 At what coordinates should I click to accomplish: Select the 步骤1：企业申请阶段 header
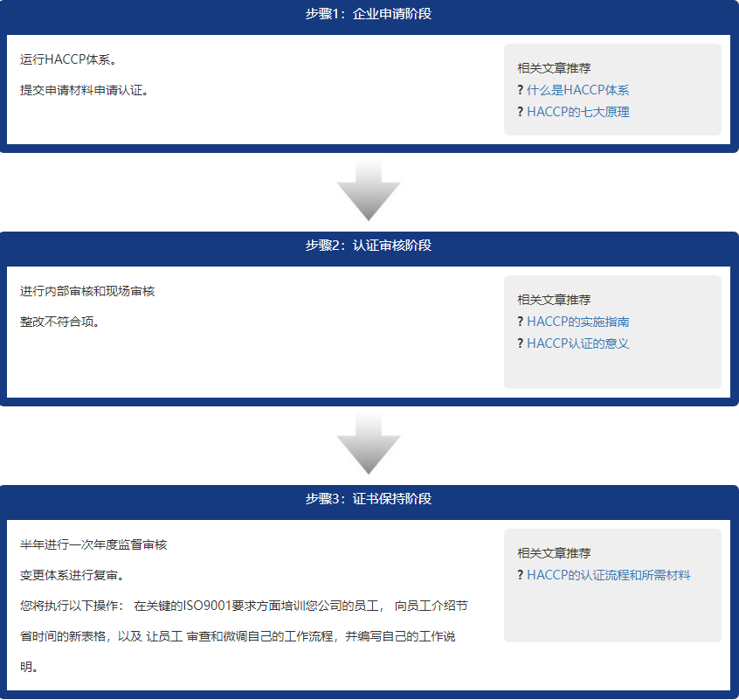(369, 14)
